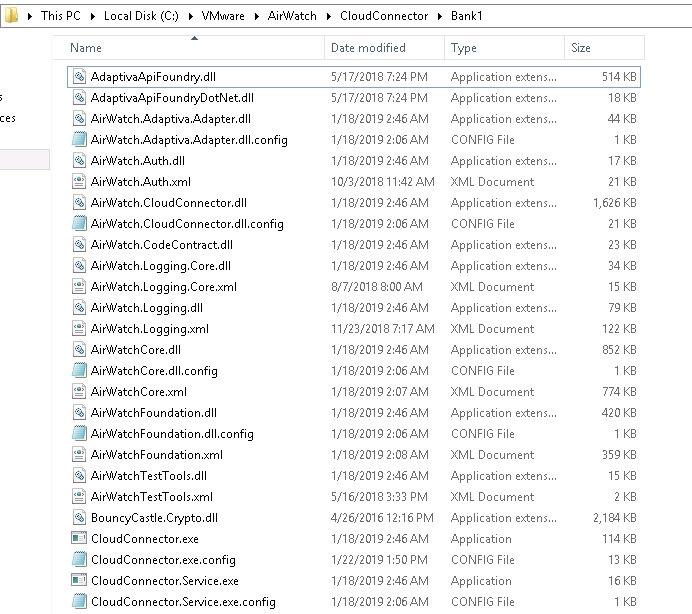The image size is (692, 614).
Task: Expand the arrow after VMware breadcrumb
Action: (x=256, y=16)
